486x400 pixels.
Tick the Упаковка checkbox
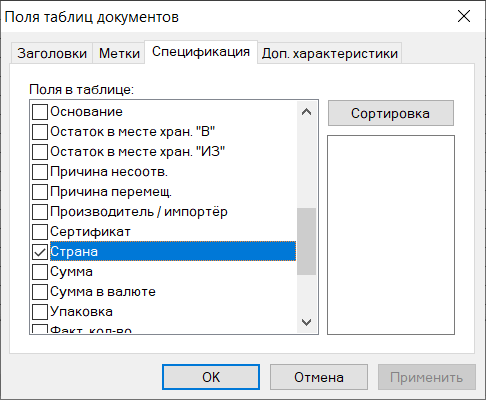[x=40, y=312]
